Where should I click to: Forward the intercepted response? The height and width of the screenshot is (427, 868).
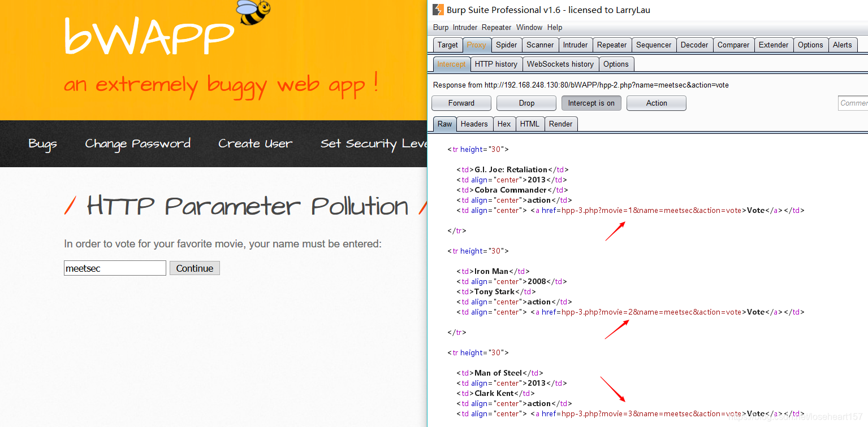point(461,103)
